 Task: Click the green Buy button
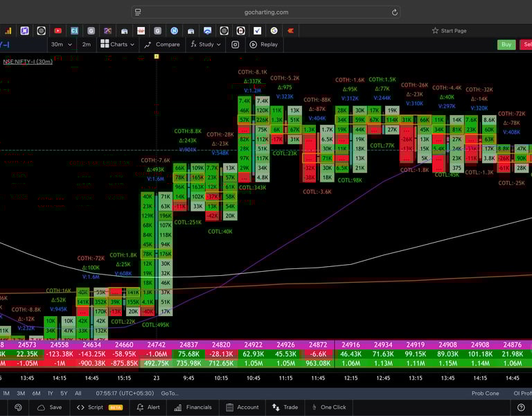tap(506, 44)
